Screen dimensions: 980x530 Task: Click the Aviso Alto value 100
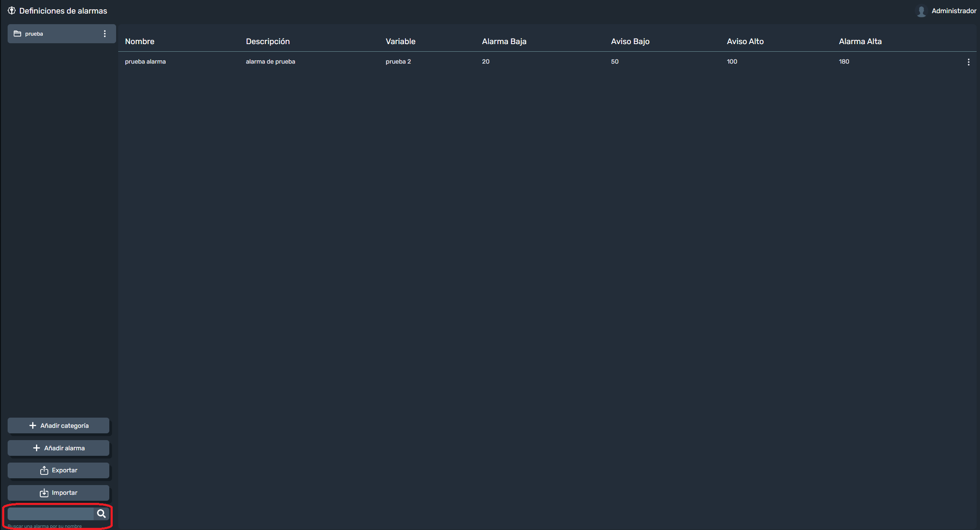(732, 61)
